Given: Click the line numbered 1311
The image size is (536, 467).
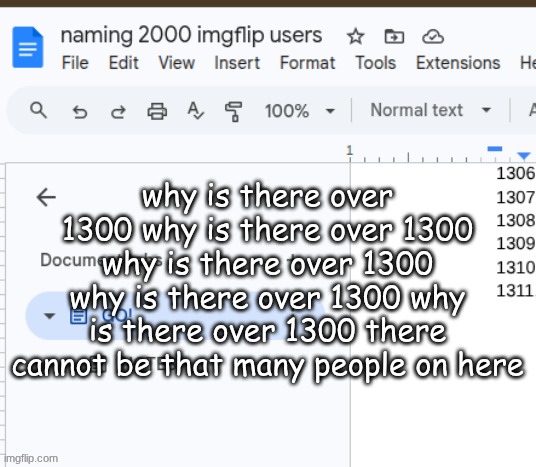Looking at the screenshot, I should pyautogui.click(x=515, y=291).
